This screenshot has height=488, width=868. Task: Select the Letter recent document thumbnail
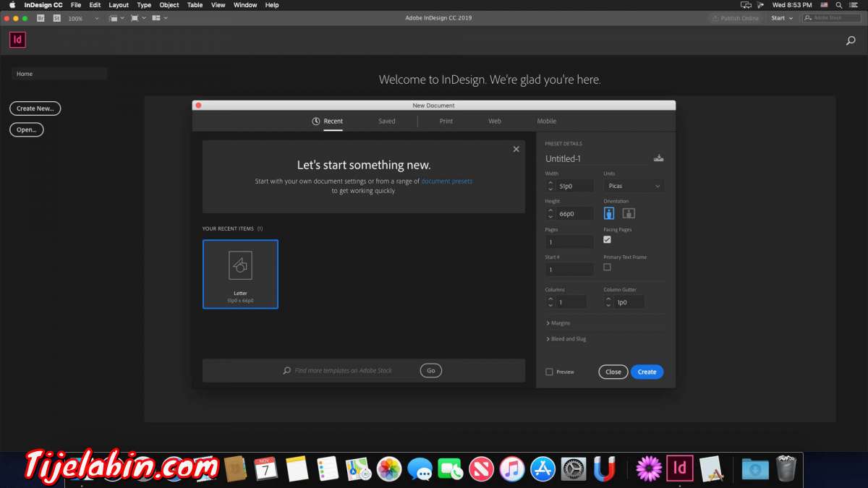[x=240, y=273]
